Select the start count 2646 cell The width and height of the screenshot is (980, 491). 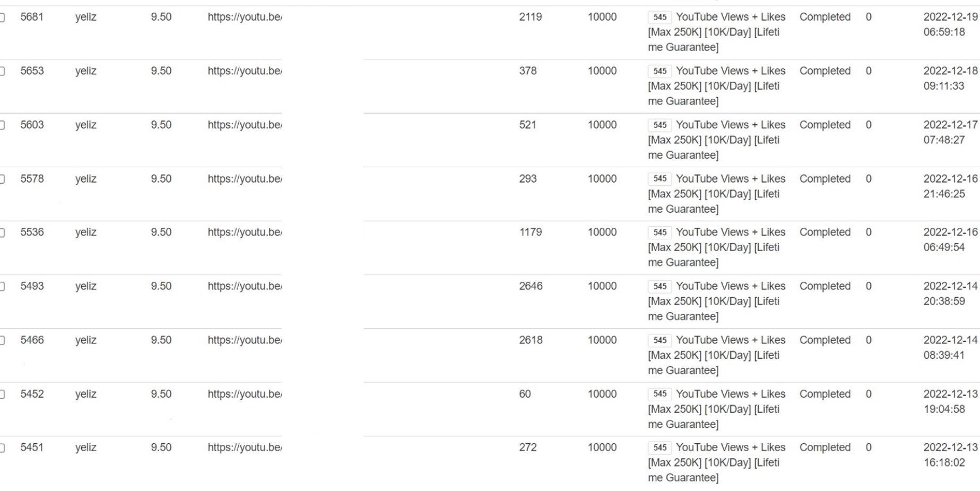click(531, 287)
